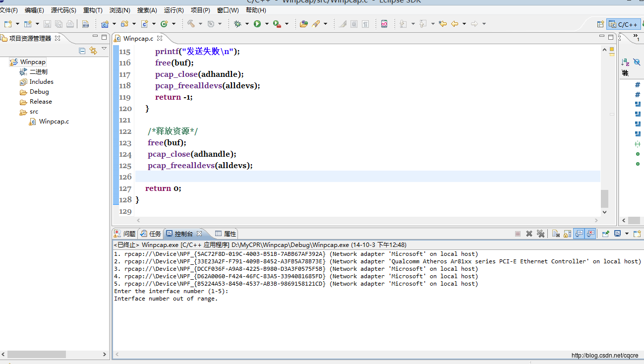
Task: Click the New C/C++ Source Folder icon
Action: point(124,24)
